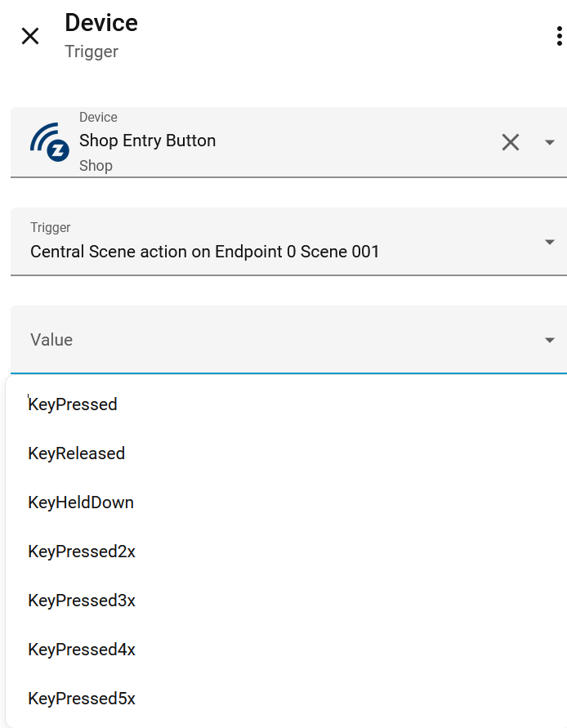This screenshot has width=567, height=728.
Task: Collapse the Value dropdown arrow
Action: [550, 340]
